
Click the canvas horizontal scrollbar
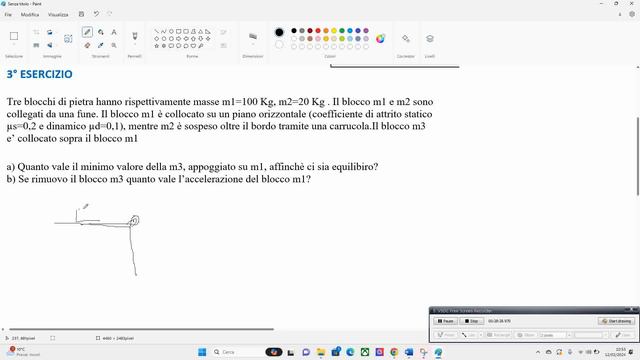(141, 329)
